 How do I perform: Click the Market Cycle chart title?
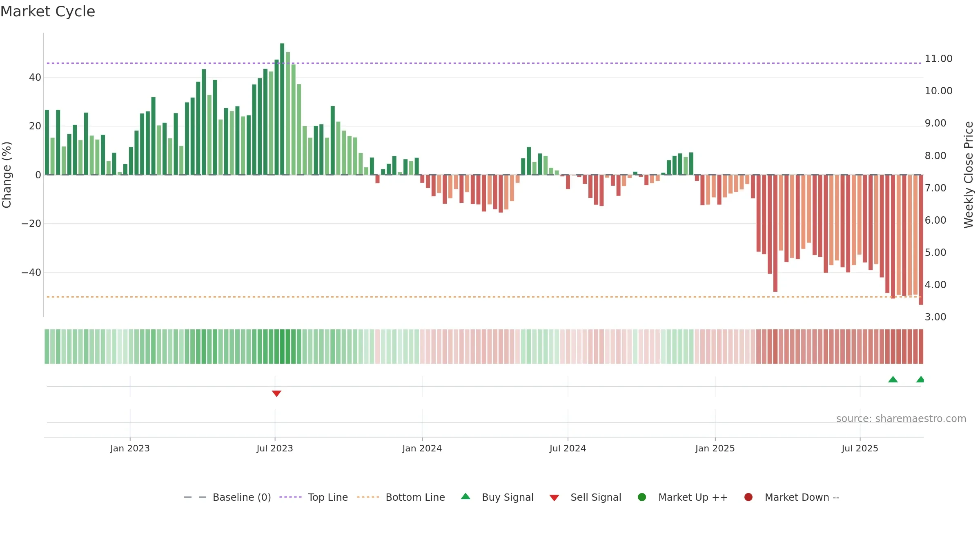coord(48,11)
